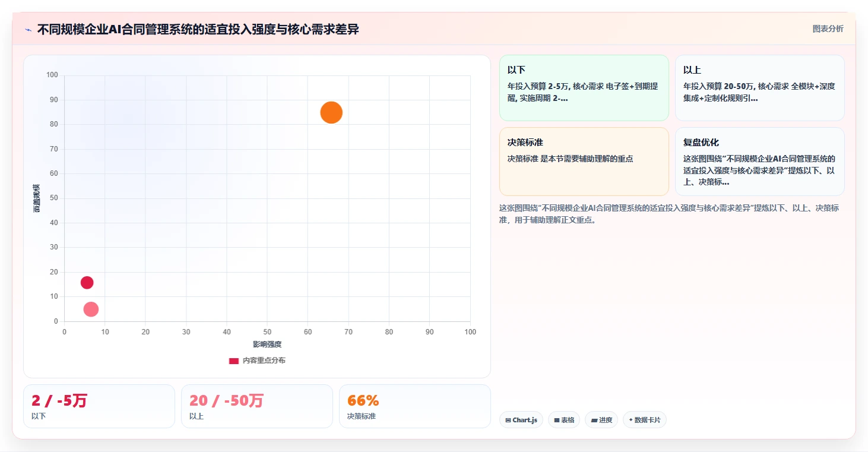Click the 66% stat value
This screenshot has width=868, height=452.
363,401
